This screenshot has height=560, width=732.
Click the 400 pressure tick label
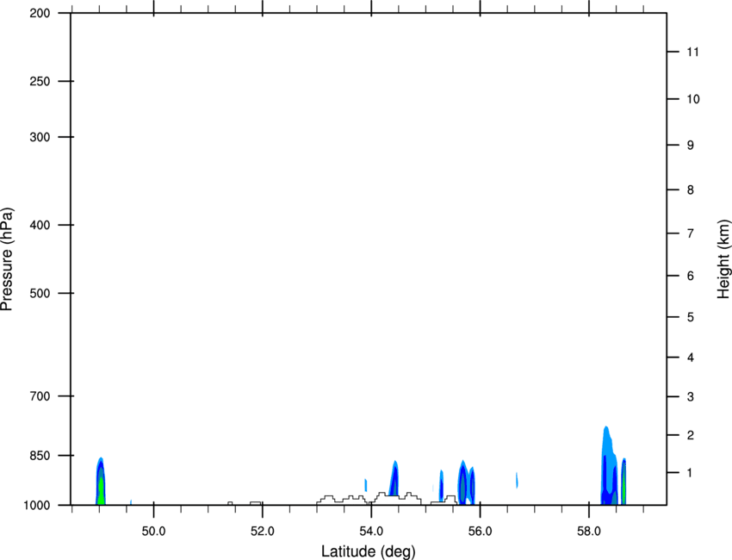[40, 225]
